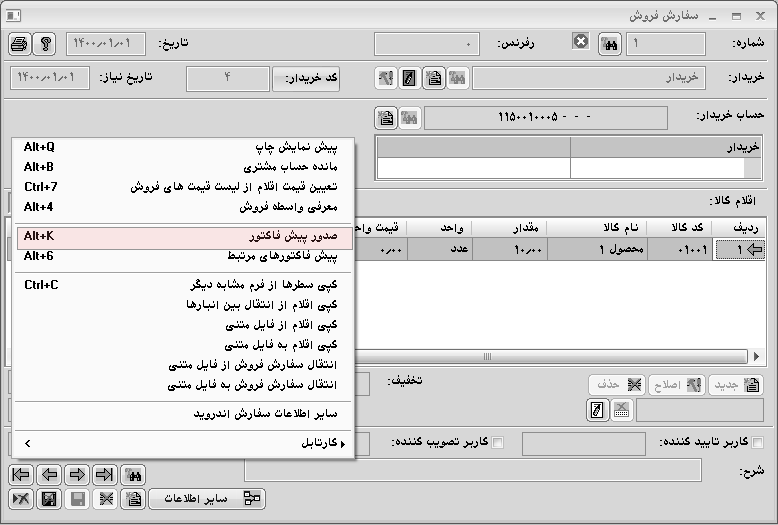Click the printer icon in the header

click(20, 44)
